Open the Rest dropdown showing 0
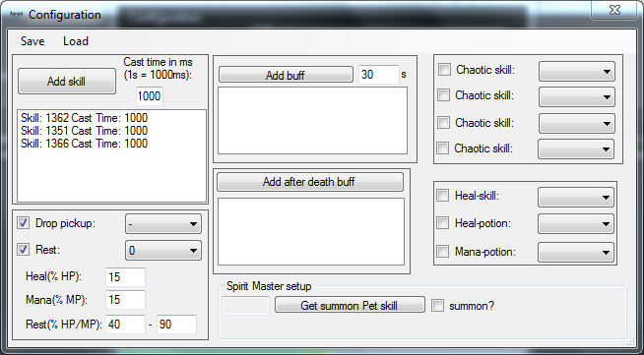Viewport: 644px width, 355px height. coord(163,251)
